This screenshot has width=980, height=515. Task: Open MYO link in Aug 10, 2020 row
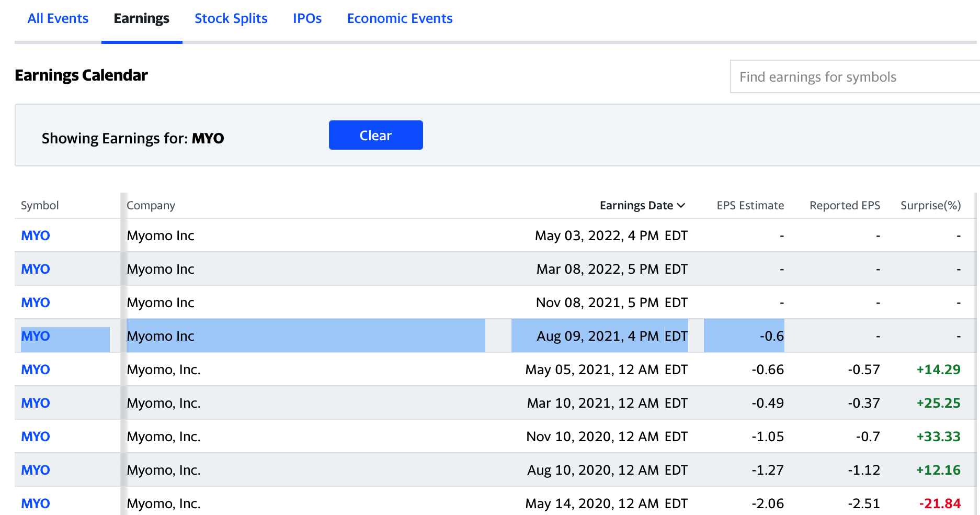click(x=36, y=470)
